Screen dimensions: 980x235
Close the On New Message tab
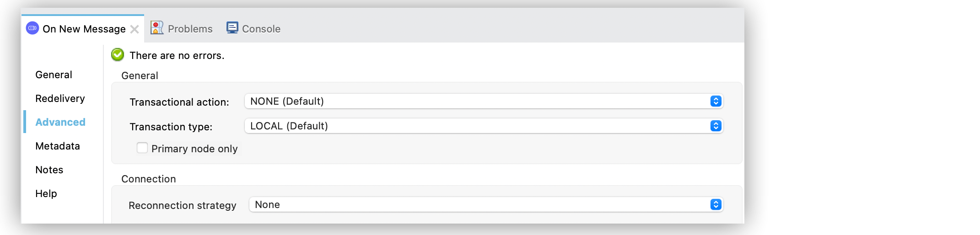135,29
